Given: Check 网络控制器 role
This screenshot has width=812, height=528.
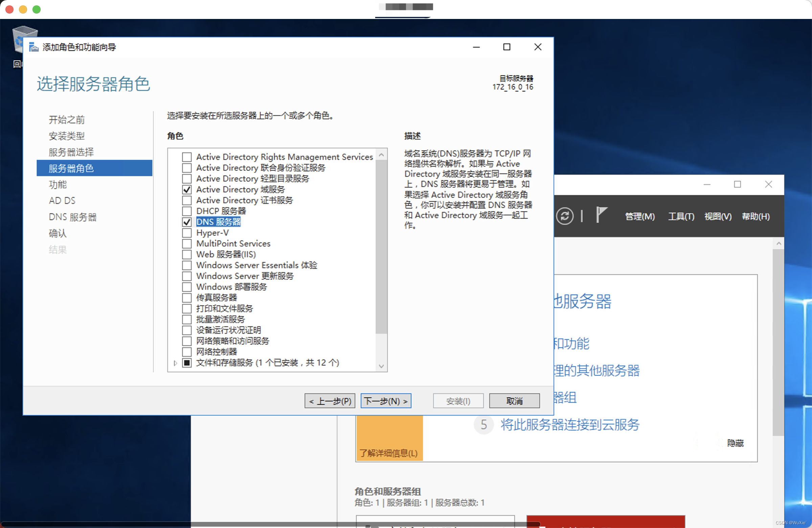Looking at the screenshot, I should [187, 352].
